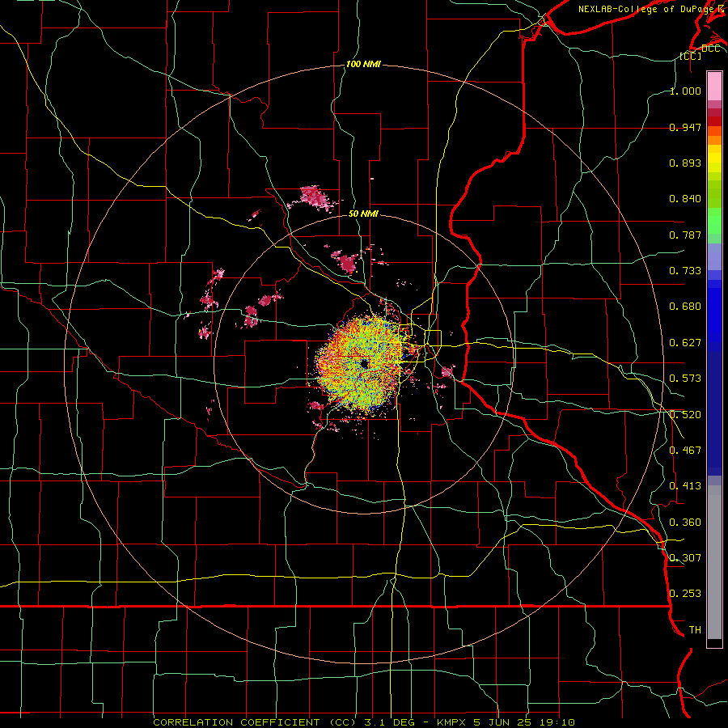The image size is (728, 728).
Task: Select the 0.893 scale value
Action: tap(685, 163)
